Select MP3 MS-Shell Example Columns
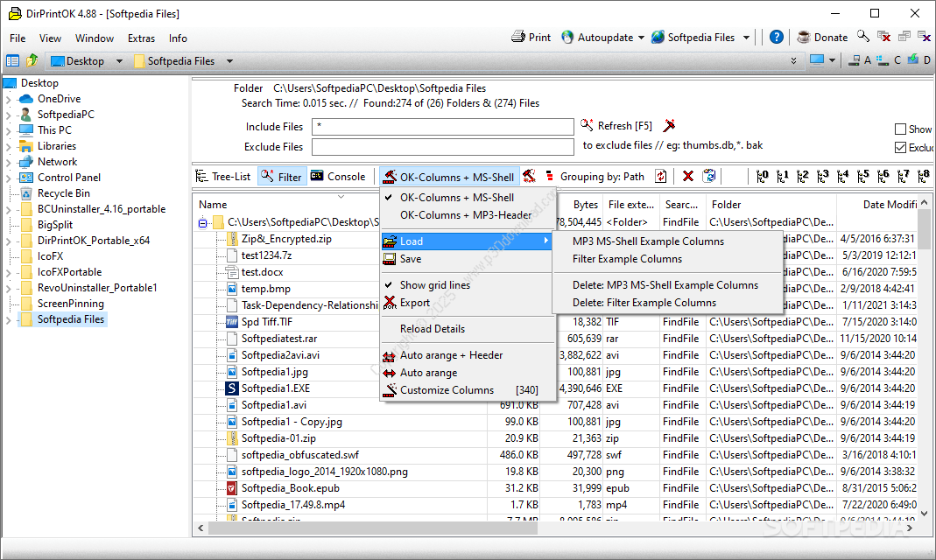936x560 pixels. point(648,241)
